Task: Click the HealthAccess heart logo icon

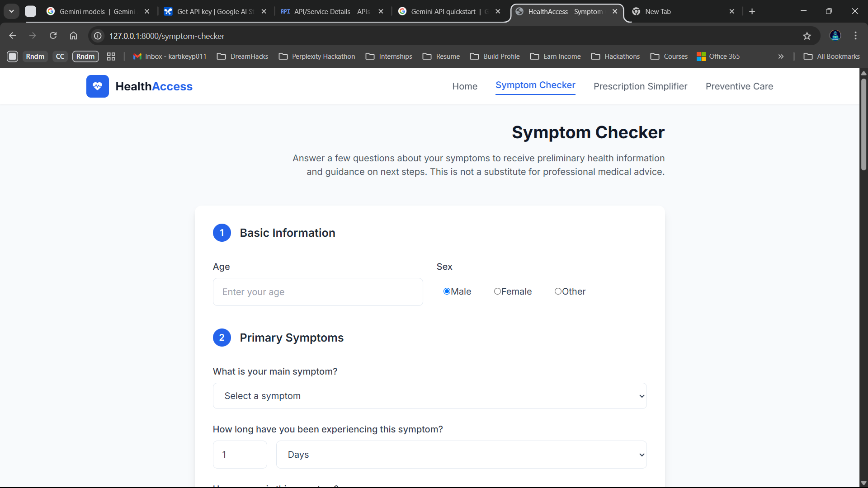Action: 97,86
